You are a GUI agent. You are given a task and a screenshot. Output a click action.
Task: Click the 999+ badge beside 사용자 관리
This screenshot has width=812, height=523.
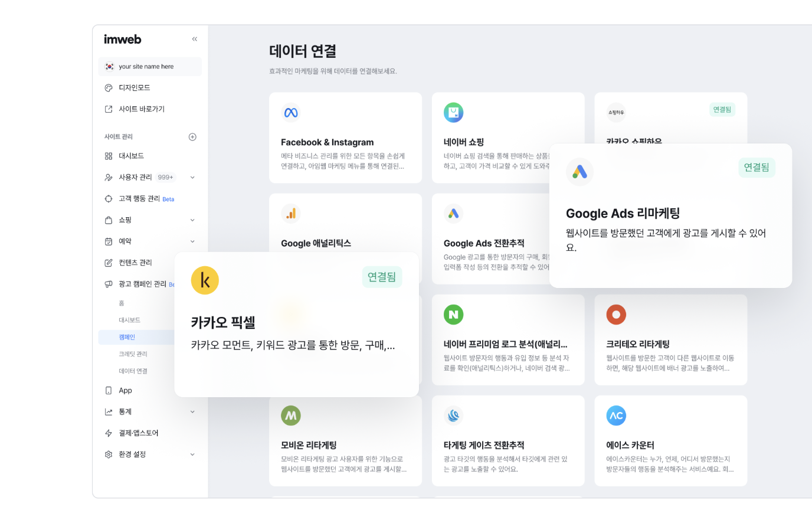[165, 178]
